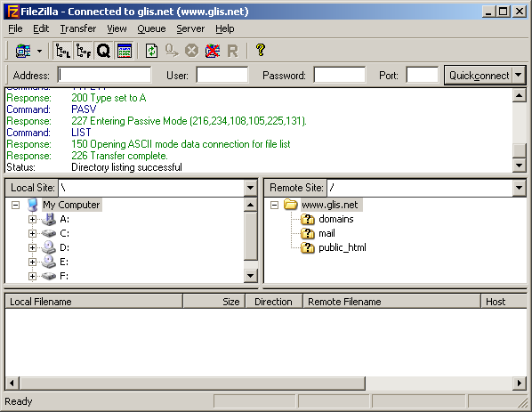
Task: Open the Site Manager icon
Action: (x=23, y=52)
